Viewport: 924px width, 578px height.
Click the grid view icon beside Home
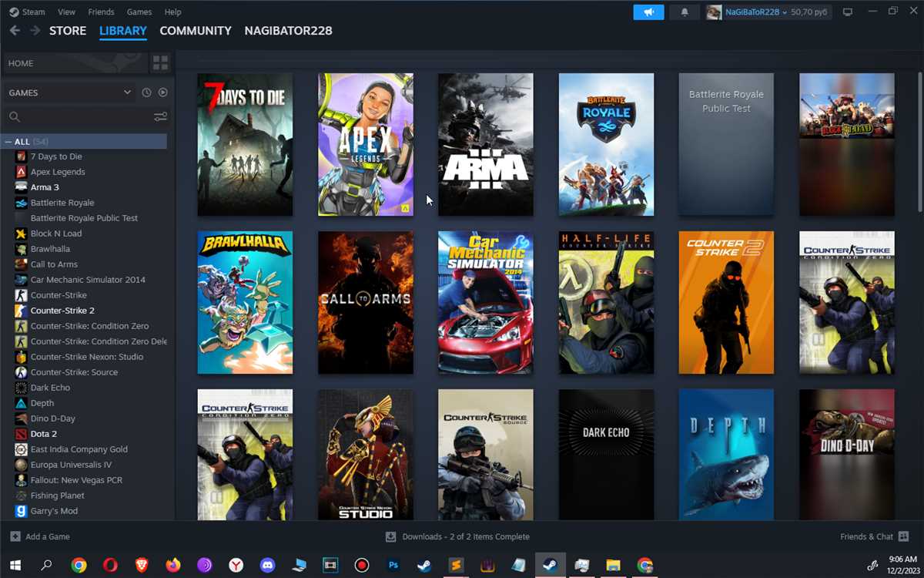click(160, 63)
